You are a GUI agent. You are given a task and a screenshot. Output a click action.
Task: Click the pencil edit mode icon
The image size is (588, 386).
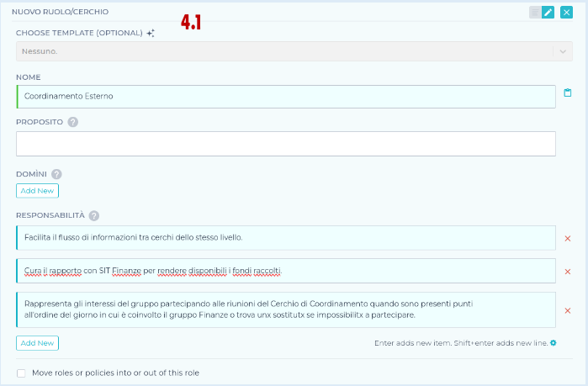point(548,12)
